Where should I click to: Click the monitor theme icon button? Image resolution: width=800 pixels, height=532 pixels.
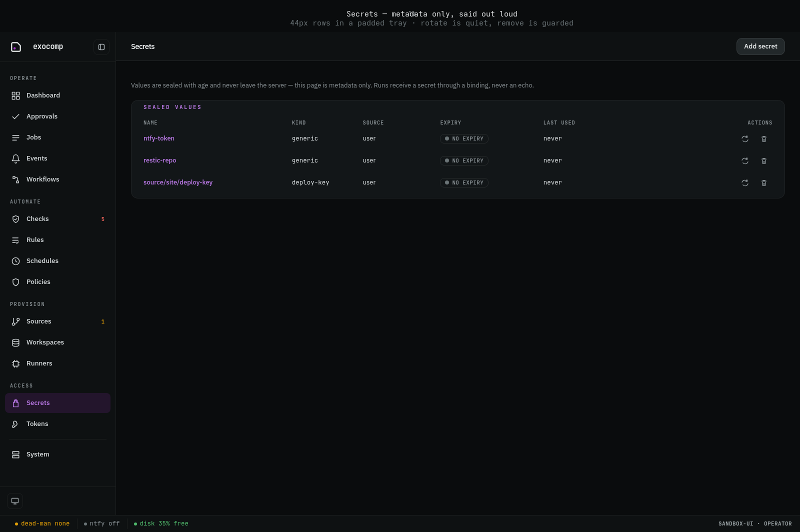click(15, 501)
